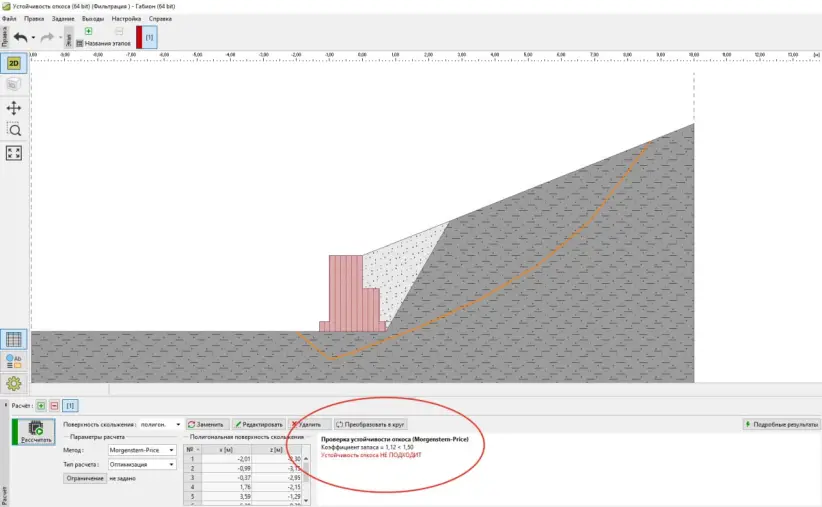Open the Настройка menu

point(126,19)
